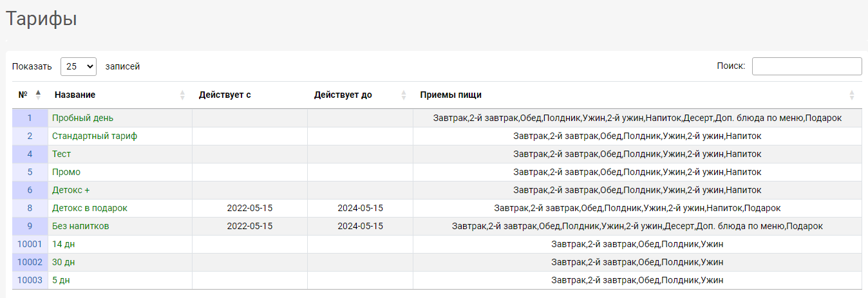Click sort arrows in Приемы пищи column
868x298 pixels.
pos(852,95)
